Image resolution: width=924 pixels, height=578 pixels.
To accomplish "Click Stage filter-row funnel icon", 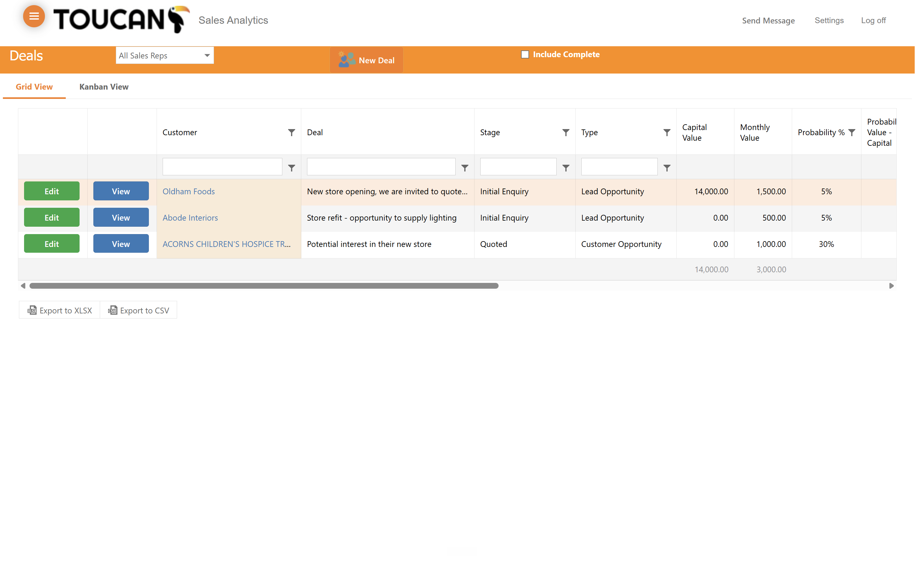I will [566, 168].
